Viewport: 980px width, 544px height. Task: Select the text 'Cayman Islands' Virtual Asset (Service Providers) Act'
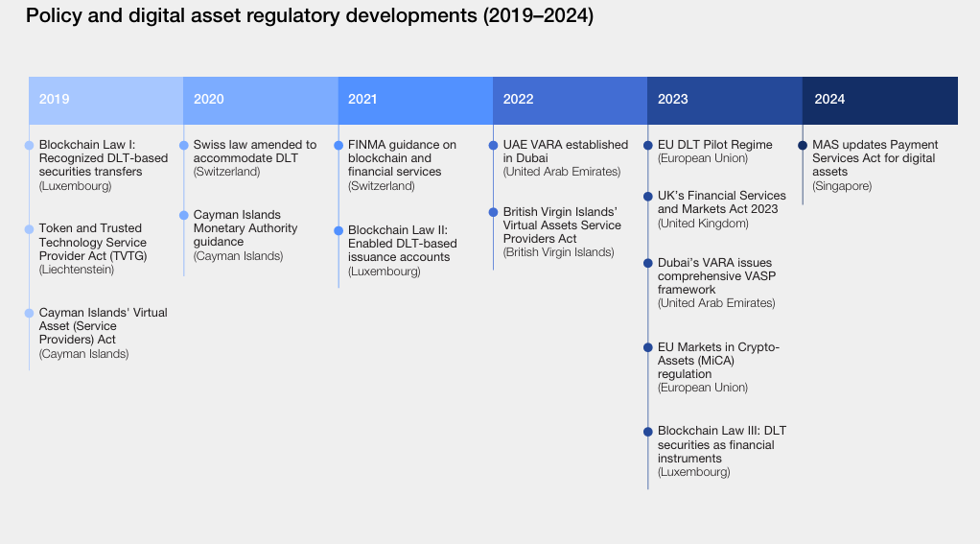(x=104, y=326)
